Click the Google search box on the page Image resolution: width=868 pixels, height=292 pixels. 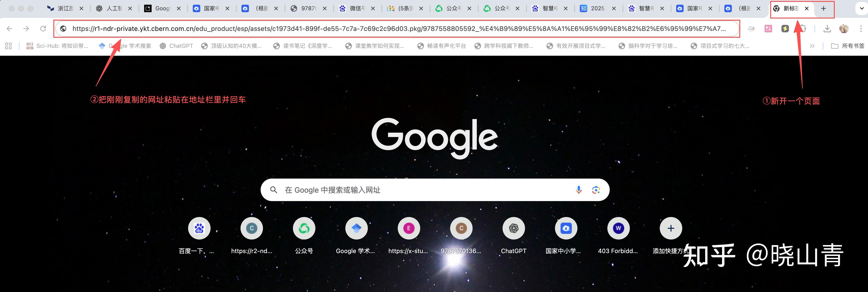435,190
